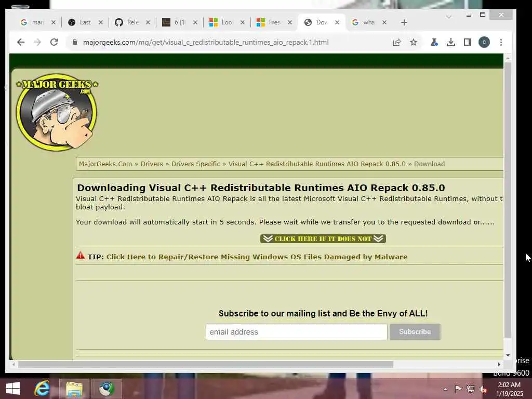532x399 pixels.
Task: Open Chrome's three-dot menu
Action: [501, 42]
